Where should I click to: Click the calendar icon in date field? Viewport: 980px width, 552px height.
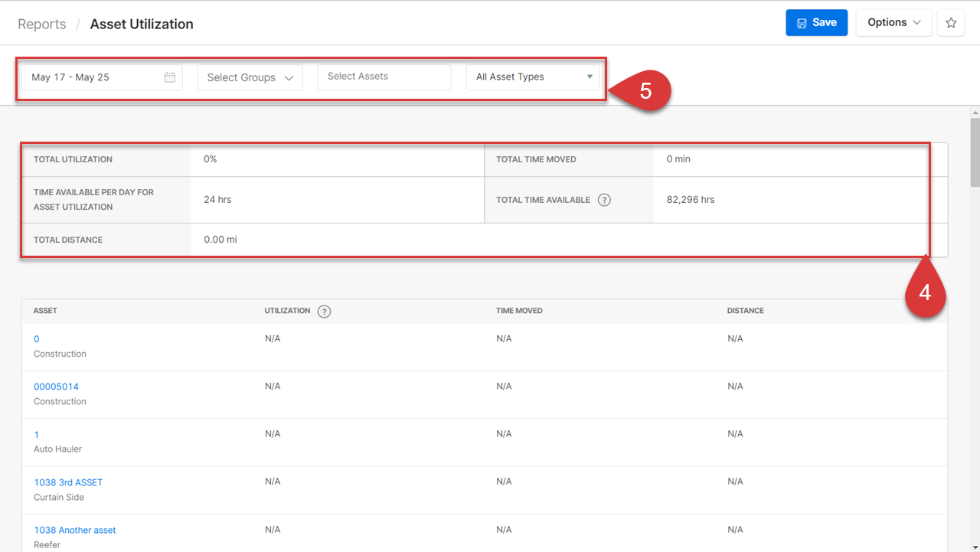click(x=170, y=77)
